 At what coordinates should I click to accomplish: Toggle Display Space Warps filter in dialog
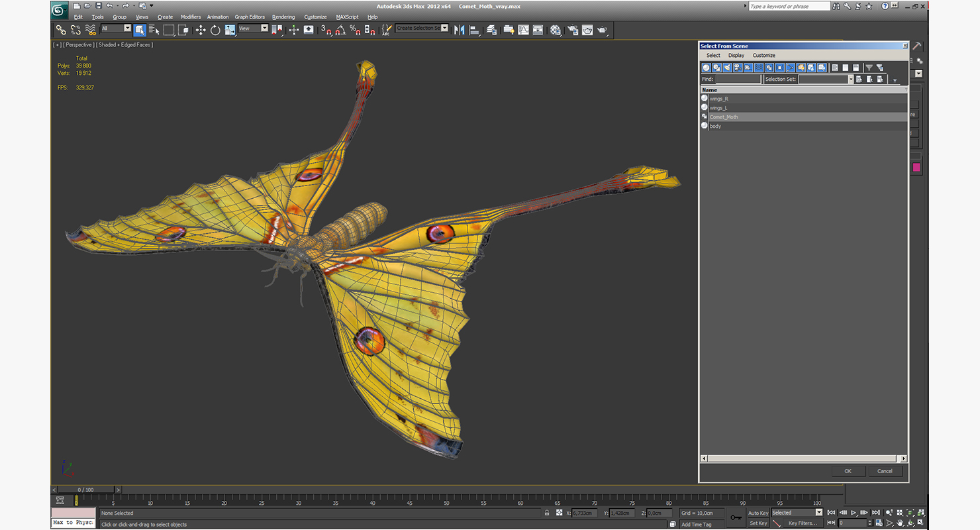pyautogui.click(x=759, y=68)
